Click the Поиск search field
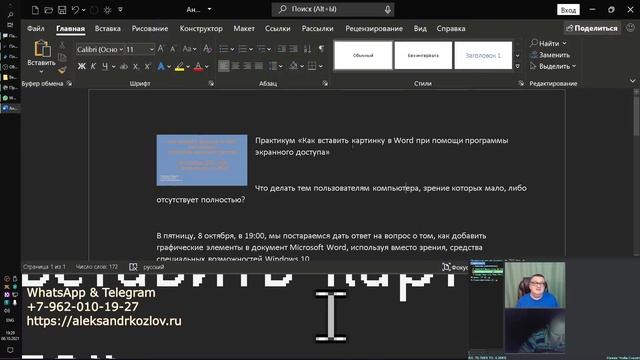 [x=333, y=9]
